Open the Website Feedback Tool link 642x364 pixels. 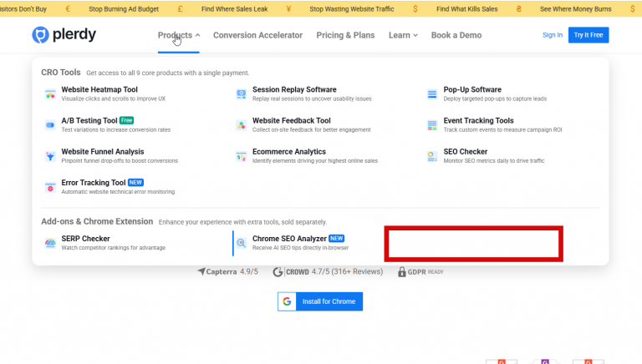click(292, 121)
